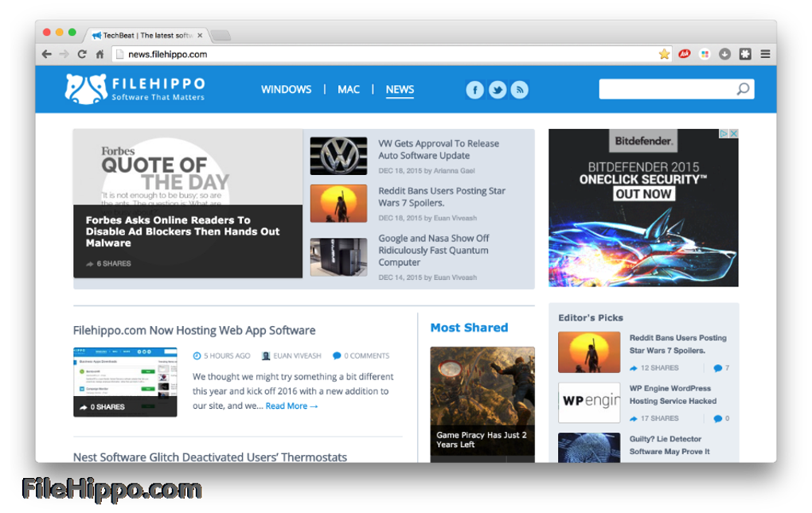Open the download arrow extension icon
The width and height of the screenshot is (812, 513).
(724, 54)
